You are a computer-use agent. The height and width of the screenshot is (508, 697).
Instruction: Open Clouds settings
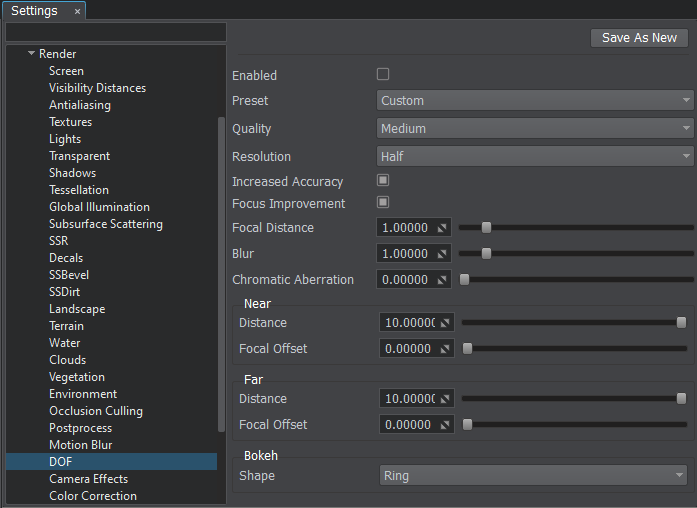68,360
